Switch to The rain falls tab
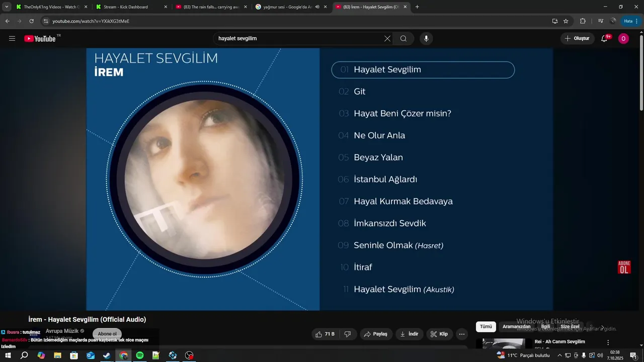The height and width of the screenshot is (362, 644). click(211, 7)
